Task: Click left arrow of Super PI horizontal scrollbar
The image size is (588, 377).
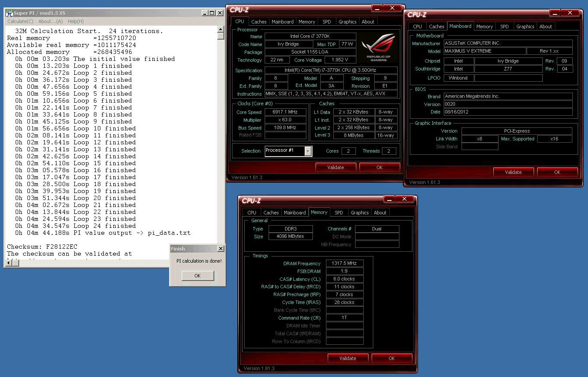Action: click(x=8, y=263)
